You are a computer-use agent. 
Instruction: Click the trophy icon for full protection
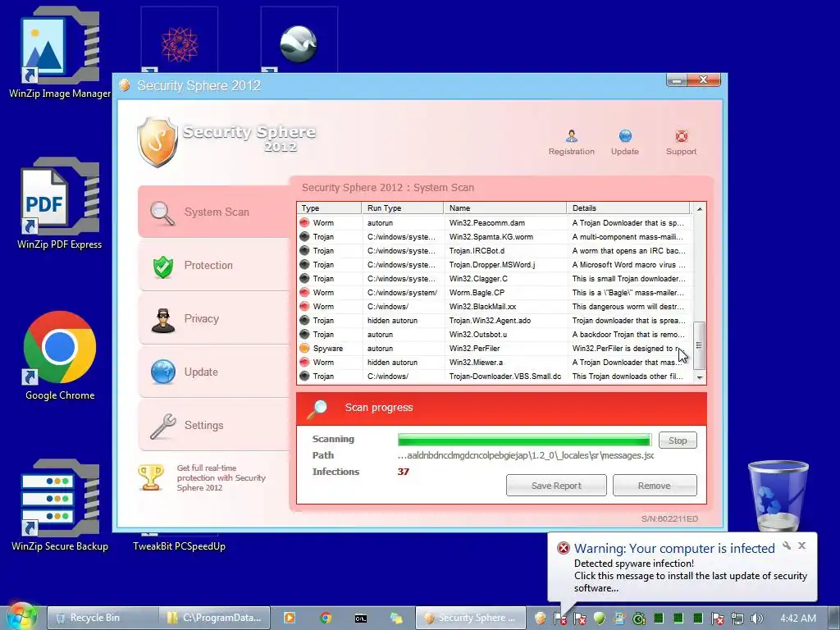tap(151, 477)
